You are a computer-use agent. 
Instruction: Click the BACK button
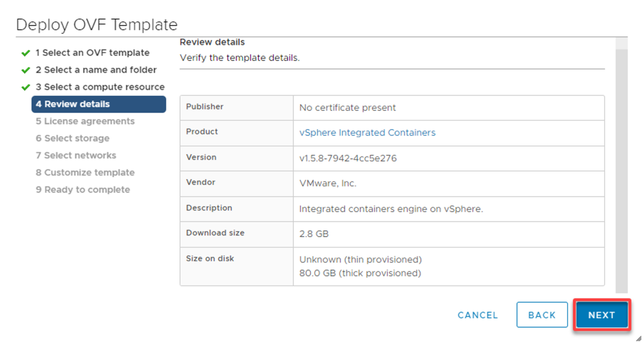click(x=542, y=315)
